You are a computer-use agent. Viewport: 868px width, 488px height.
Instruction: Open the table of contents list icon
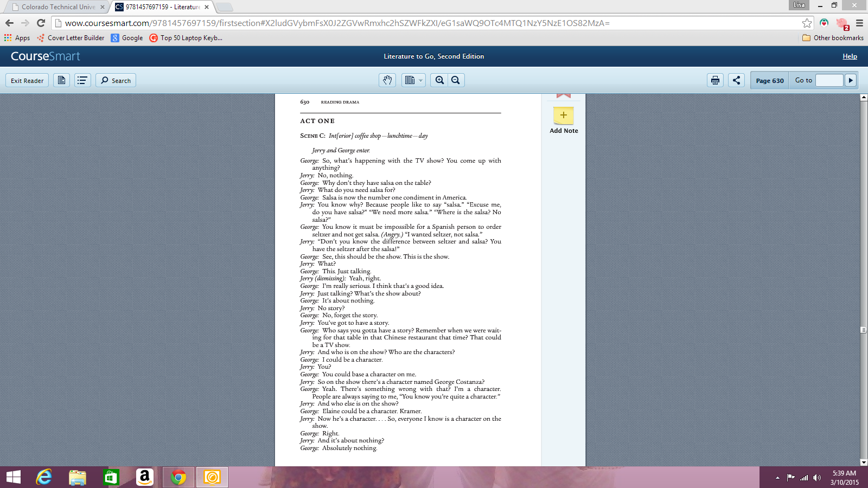82,80
